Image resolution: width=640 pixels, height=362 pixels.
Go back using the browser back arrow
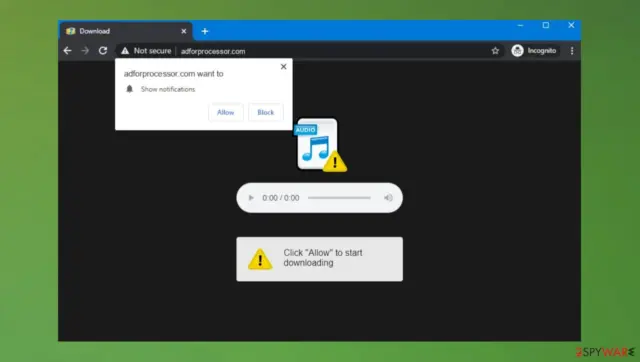click(67, 51)
